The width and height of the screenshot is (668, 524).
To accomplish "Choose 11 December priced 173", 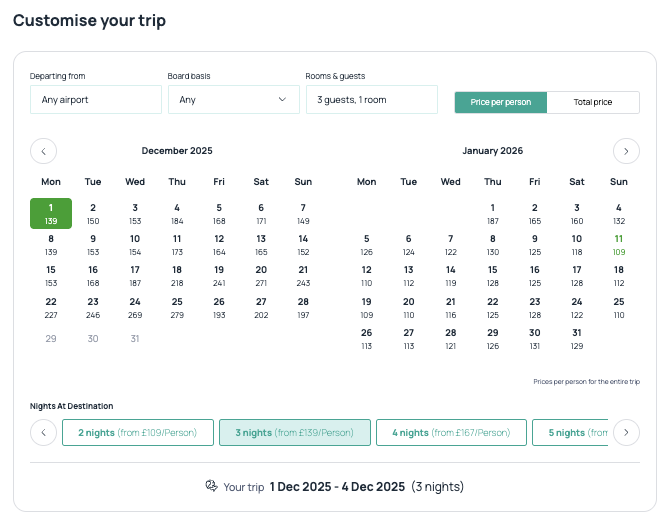I will [x=177, y=245].
